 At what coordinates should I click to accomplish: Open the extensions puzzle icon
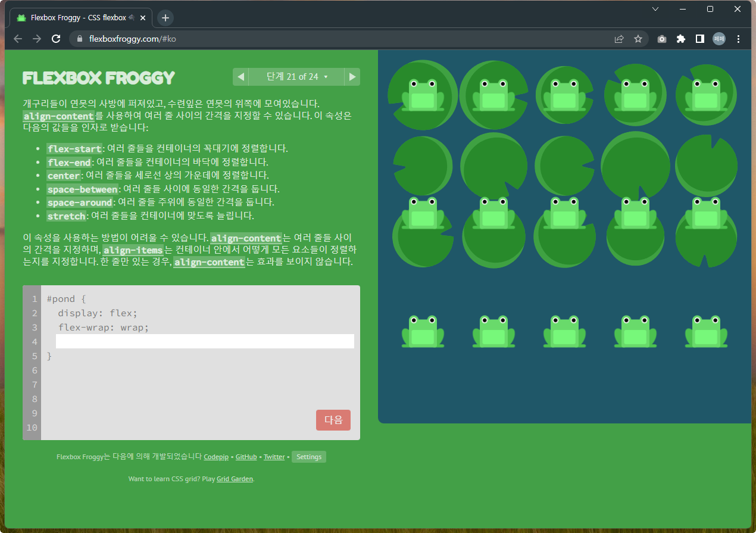click(x=681, y=39)
